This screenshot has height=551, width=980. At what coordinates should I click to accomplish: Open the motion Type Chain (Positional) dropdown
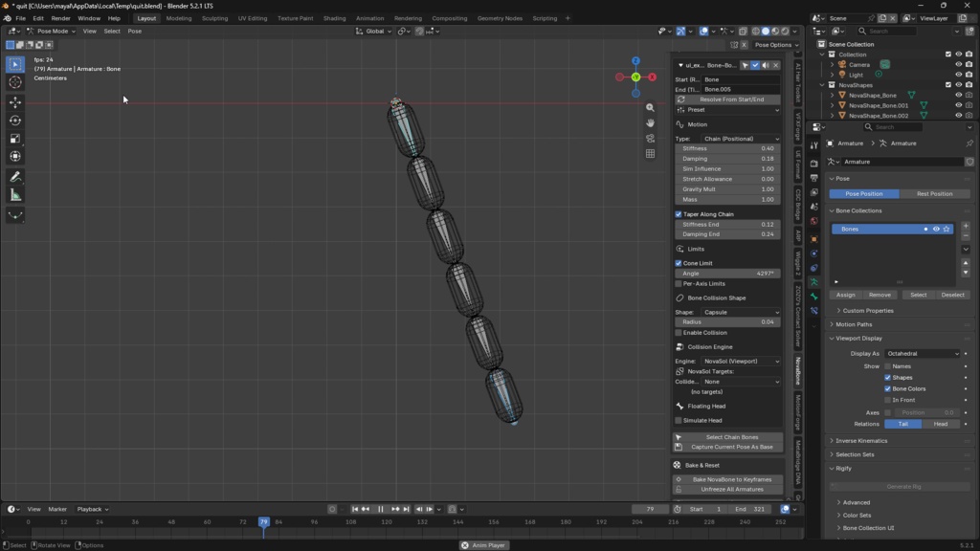click(x=740, y=139)
